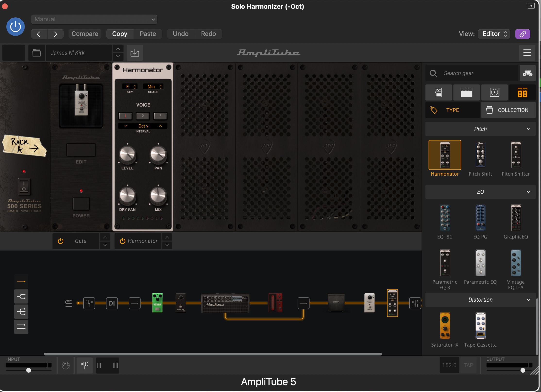Toggle the Harmonator slot power button
The image size is (541, 392).
(x=122, y=241)
